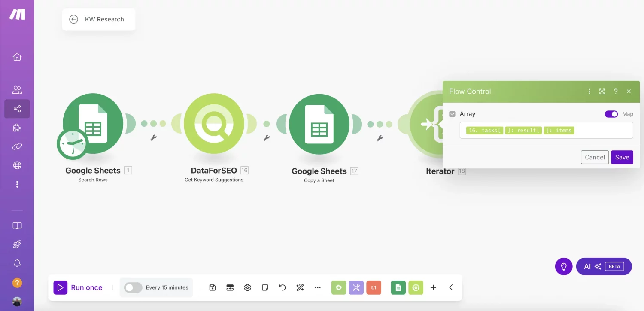644x311 pixels.
Task: Open the user profile avatar
Action: click(17, 302)
